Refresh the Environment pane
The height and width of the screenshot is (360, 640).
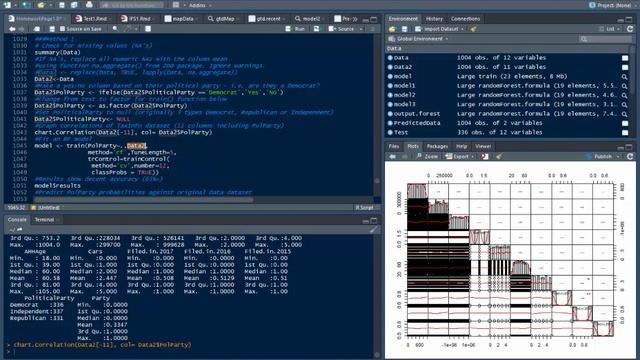click(x=630, y=29)
